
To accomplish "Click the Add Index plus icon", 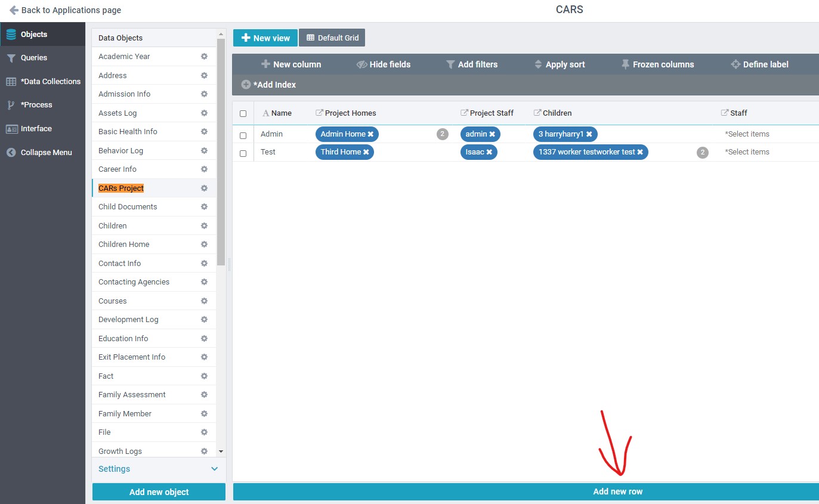I will [x=246, y=85].
